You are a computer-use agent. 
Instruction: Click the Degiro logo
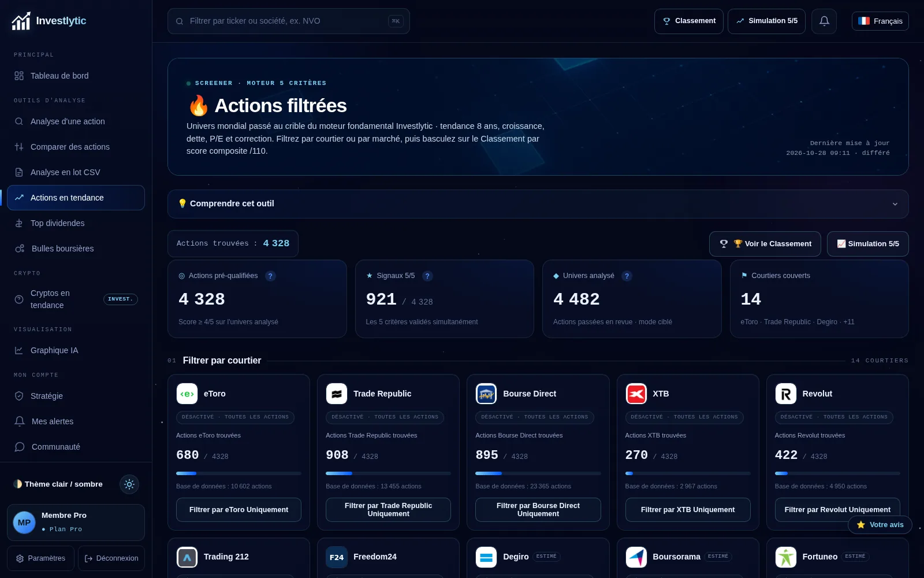(x=486, y=557)
